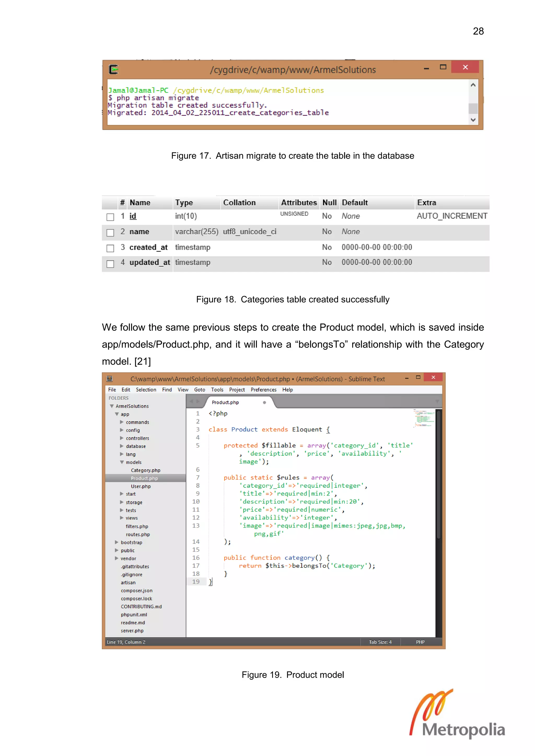Click the next tab arrow in Sublime
This screenshot has width=535, height=756.
pyautogui.click(x=198, y=401)
